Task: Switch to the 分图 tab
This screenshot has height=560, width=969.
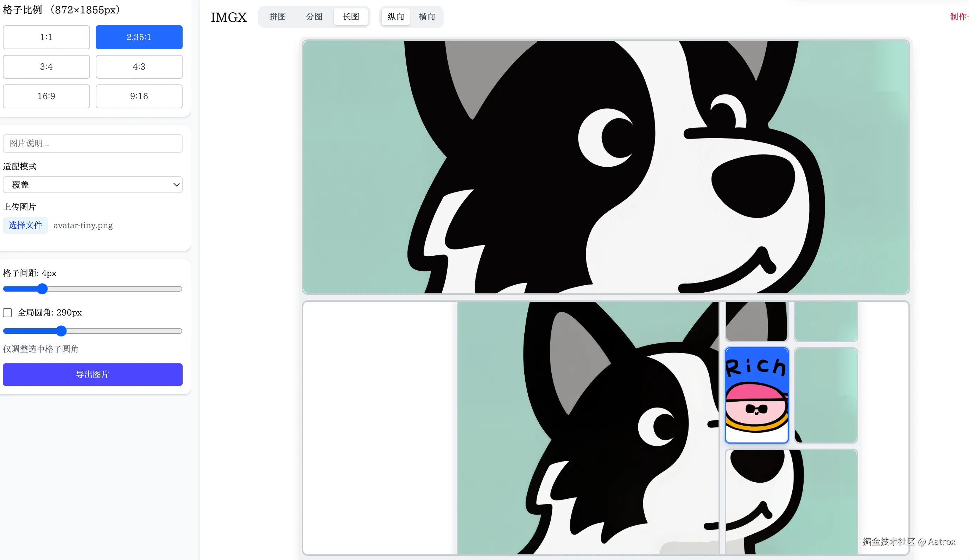Action: pyautogui.click(x=314, y=17)
